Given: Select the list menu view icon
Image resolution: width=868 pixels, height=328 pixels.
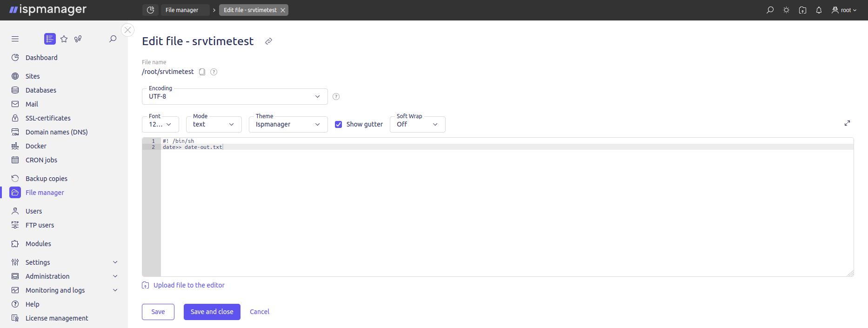Looking at the screenshot, I should point(50,39).
